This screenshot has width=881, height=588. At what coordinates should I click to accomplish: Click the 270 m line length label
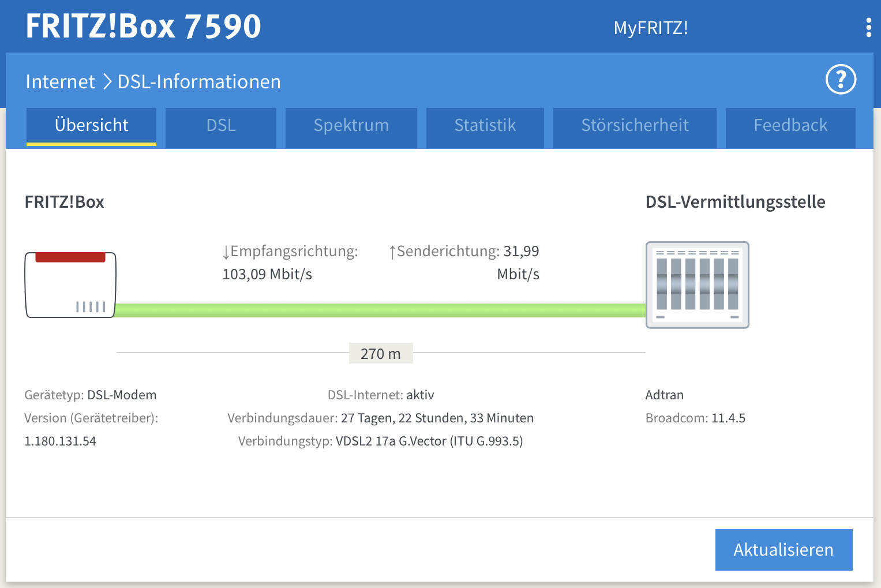(381, 353)
